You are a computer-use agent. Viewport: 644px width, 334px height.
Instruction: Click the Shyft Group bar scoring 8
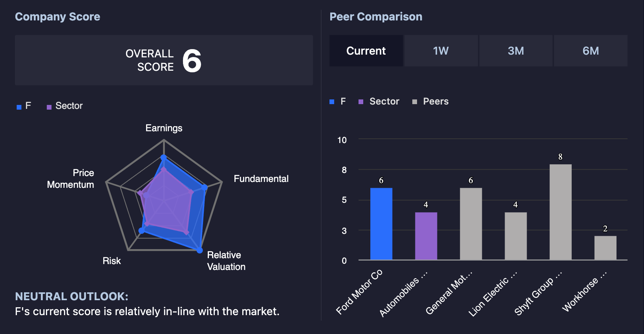(x=560, y=212)
